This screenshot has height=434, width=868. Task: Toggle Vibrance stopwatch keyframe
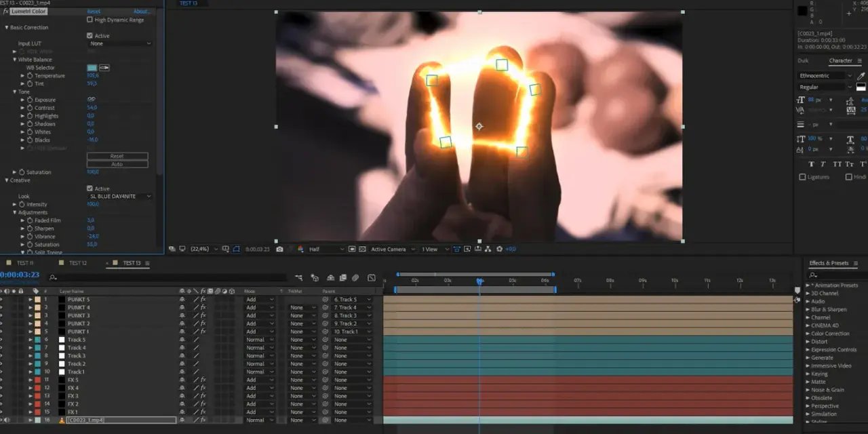(x=30, y=237)
